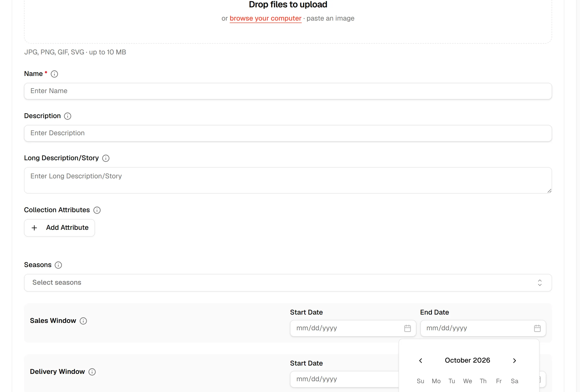Click the Drop files to upload text
The height and width of the screenshot is (392, 580).
click(288, 4)
